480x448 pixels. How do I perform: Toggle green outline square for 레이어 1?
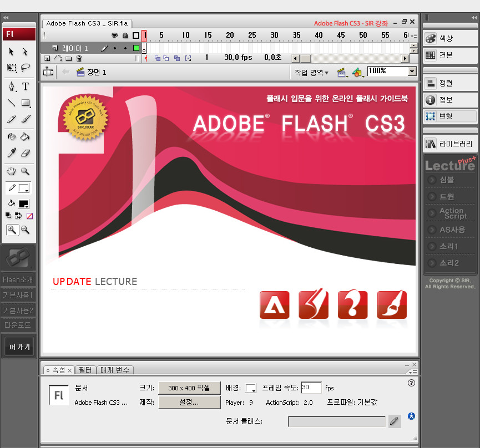click(x=136, y=48)
